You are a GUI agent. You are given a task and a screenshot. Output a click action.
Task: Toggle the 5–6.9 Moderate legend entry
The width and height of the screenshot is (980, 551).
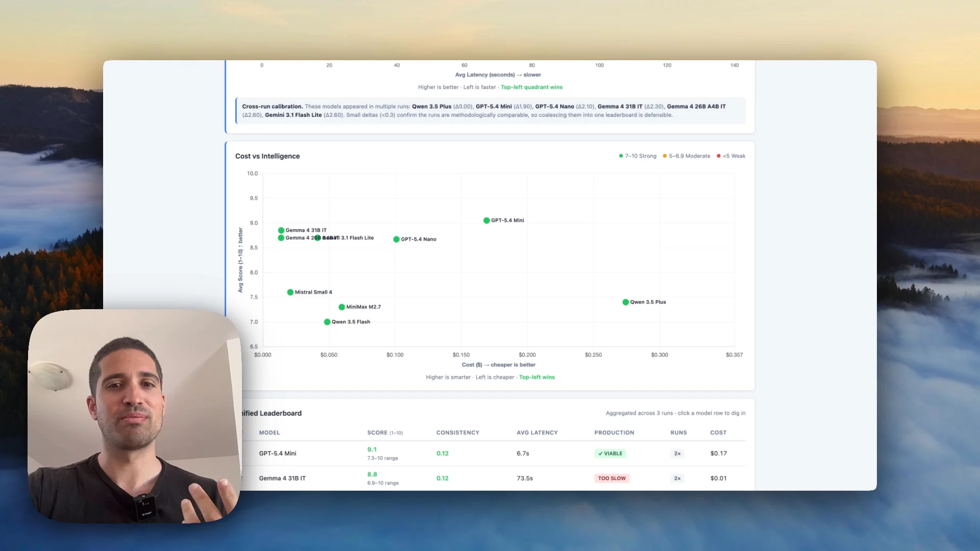(687, 156)
